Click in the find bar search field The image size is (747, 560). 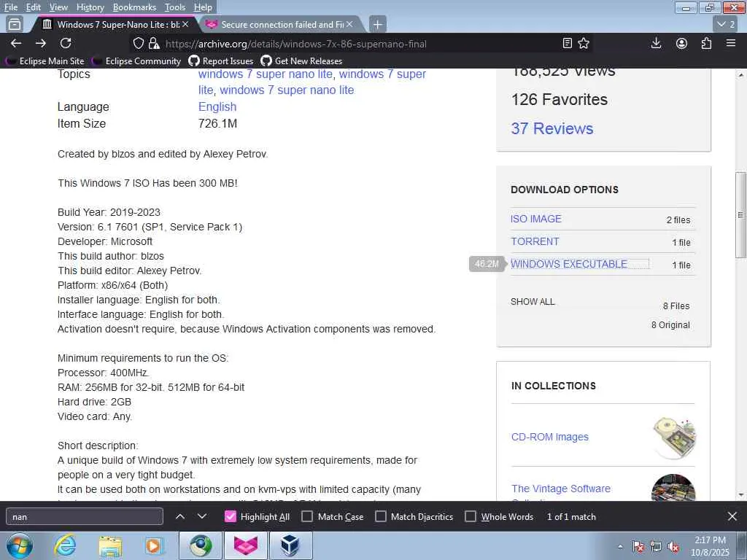pyautogui.click(x=85, y=517)
